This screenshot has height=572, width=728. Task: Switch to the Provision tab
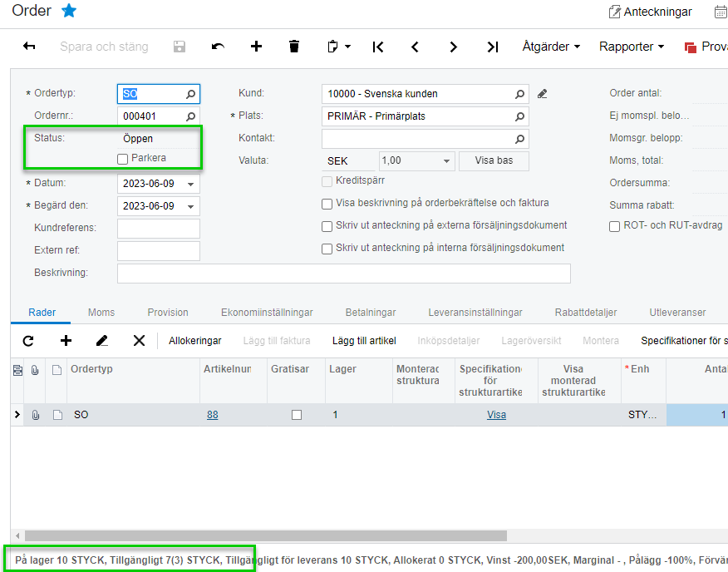(168, 313)
